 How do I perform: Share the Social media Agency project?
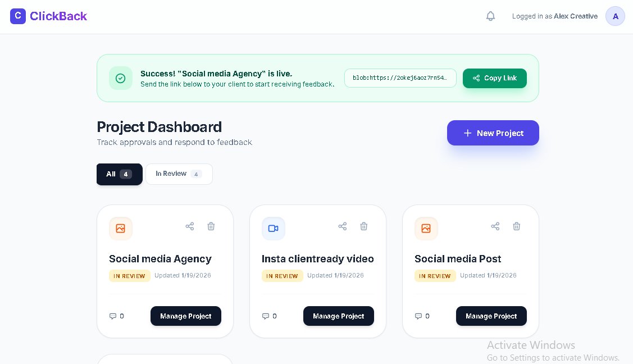190,226
